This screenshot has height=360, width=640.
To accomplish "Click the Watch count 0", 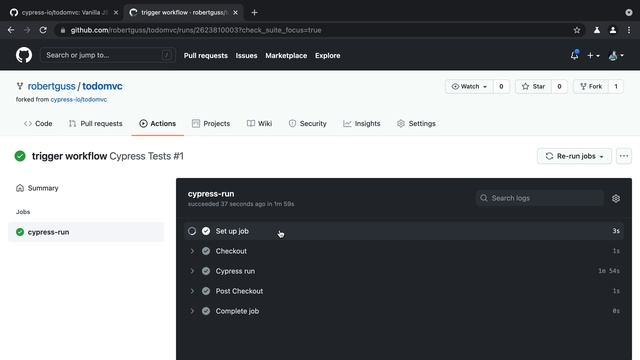I will click(x=501, y=87).
